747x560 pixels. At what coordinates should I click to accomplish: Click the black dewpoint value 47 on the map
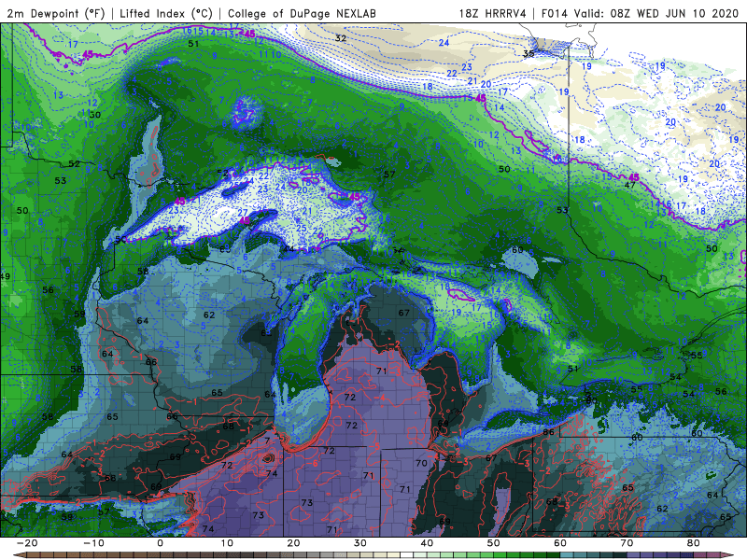629,185
